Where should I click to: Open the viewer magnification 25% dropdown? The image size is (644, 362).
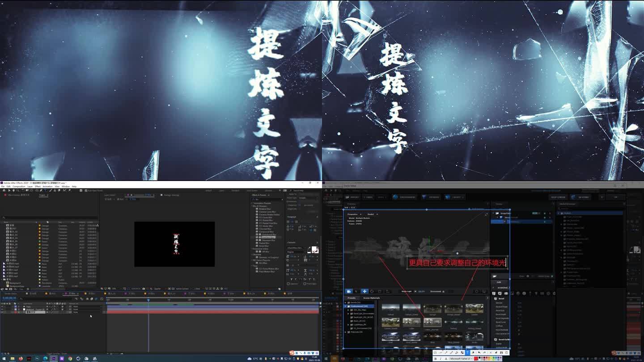click(116, 289)
